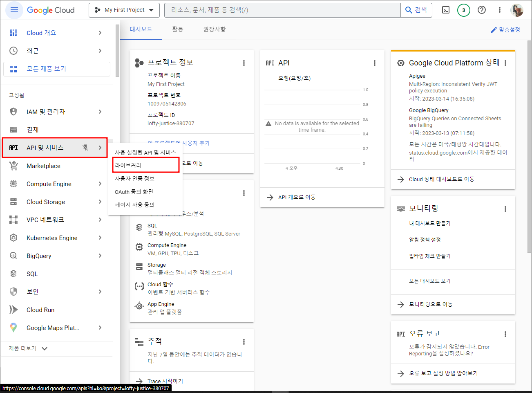Expand IAM 및 관리자 submenu arrow
The width and height of the screenshot is (532, 393).
tap(100, 112)
